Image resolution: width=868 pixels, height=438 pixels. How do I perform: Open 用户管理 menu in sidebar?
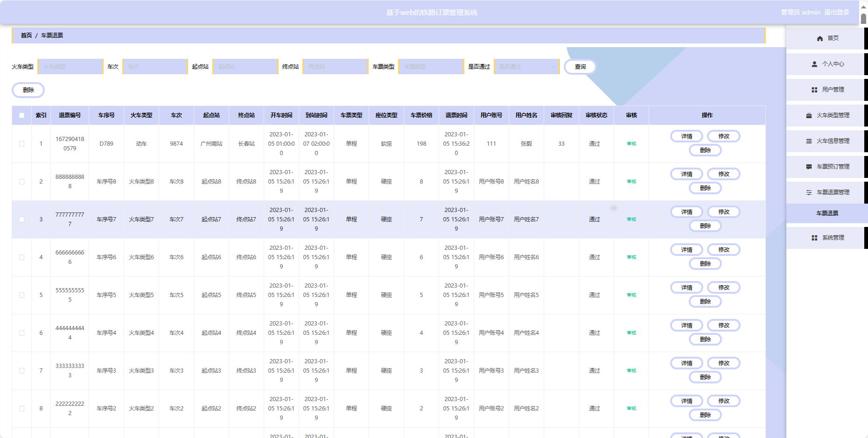(827, 90)
